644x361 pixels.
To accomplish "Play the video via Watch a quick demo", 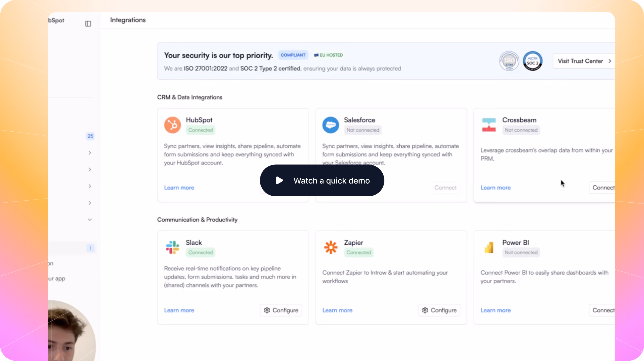I will pos(322,180).
